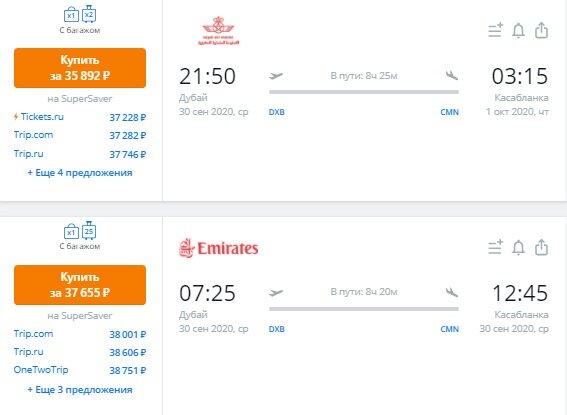Screen dimensions: 567x415
Task: Click the share icon on the Royal Air Maroc ticket
Action: 541,30
